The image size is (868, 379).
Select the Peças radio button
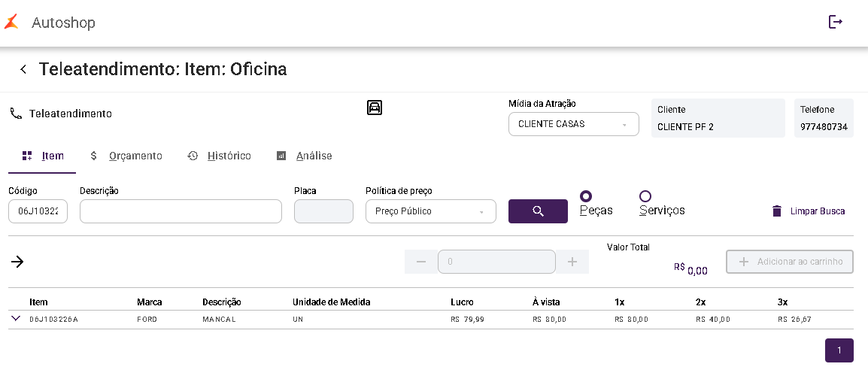point(586,196)
